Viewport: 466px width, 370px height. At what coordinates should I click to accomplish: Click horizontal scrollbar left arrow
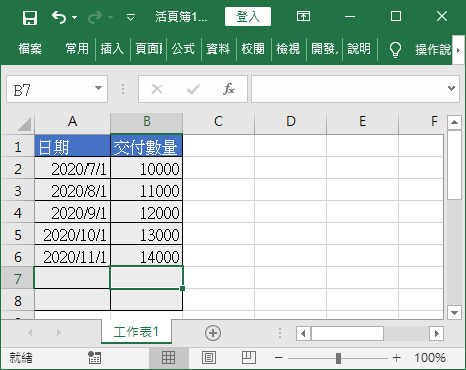tap(303, 333)
